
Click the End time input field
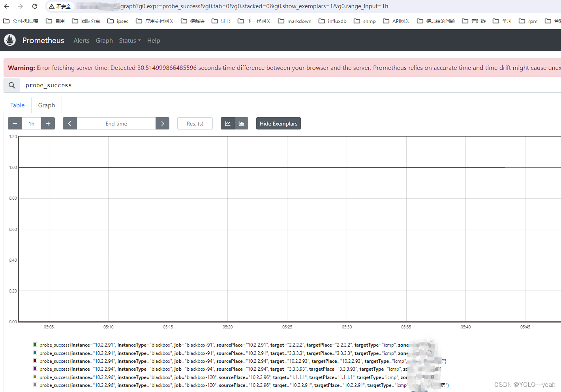116,124
